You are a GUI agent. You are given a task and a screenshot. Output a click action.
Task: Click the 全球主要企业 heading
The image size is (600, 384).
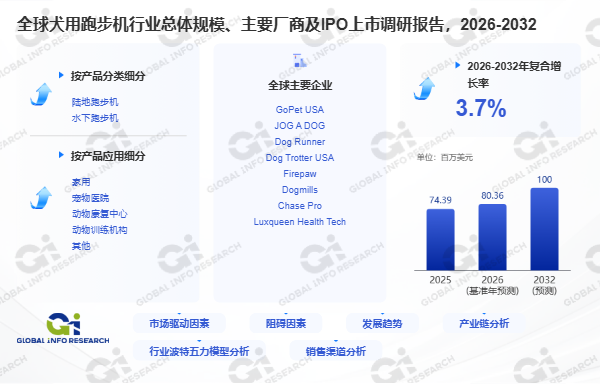300,85
